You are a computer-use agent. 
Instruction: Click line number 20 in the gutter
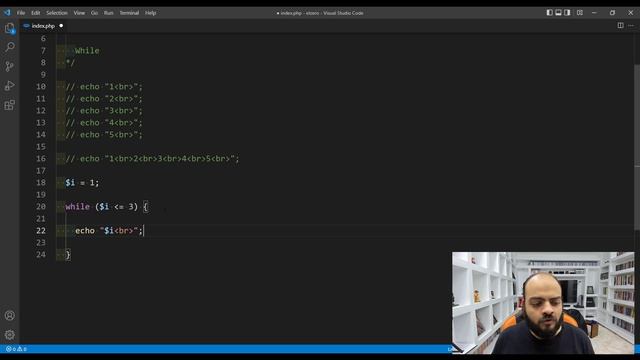tap(41, 207)
